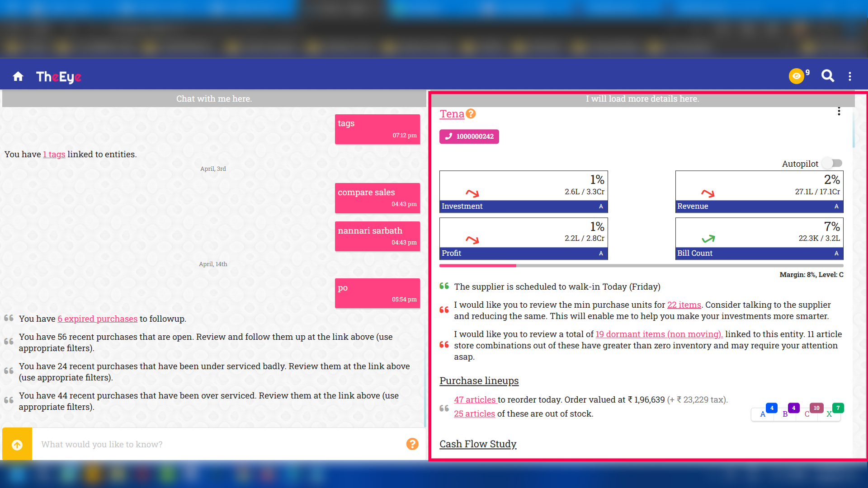Toggle the Autopilot switch

coord(832,163)
